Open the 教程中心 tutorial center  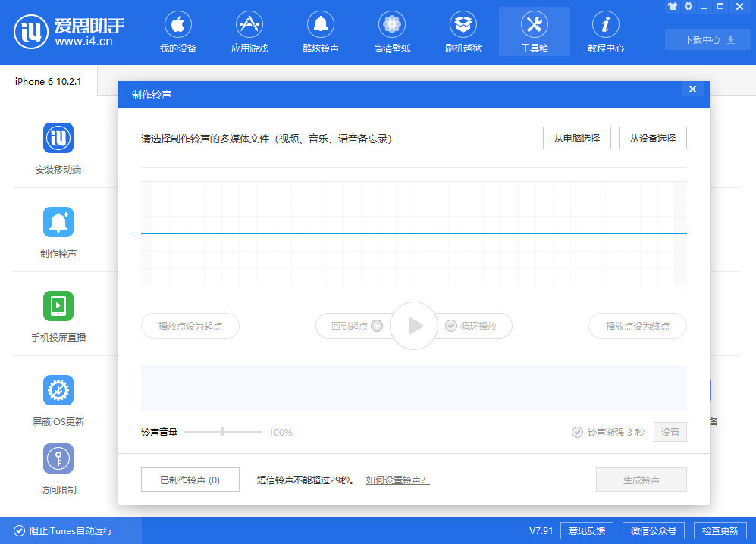(x=605, y=31)
